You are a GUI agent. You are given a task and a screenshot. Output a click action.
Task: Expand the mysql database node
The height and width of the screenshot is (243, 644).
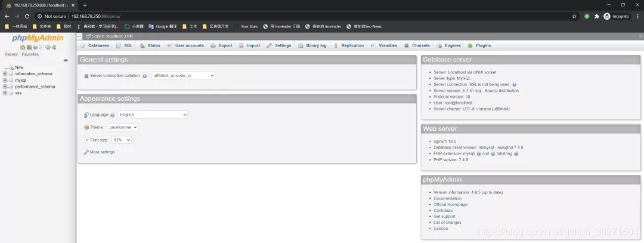tap(5, 80)
